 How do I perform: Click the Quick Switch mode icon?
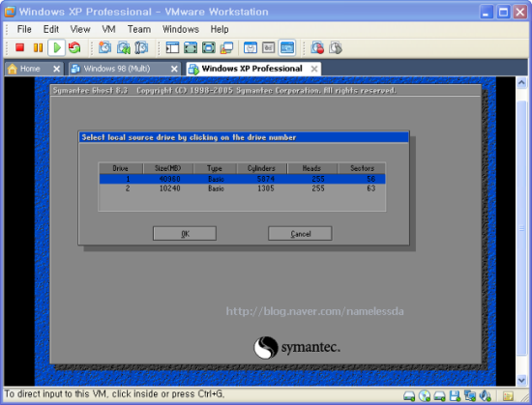[x=191, y=47]
